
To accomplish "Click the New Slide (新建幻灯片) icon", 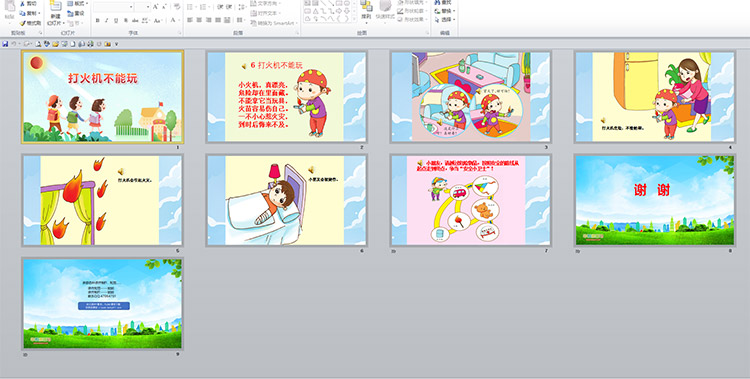I will point(55,6).
